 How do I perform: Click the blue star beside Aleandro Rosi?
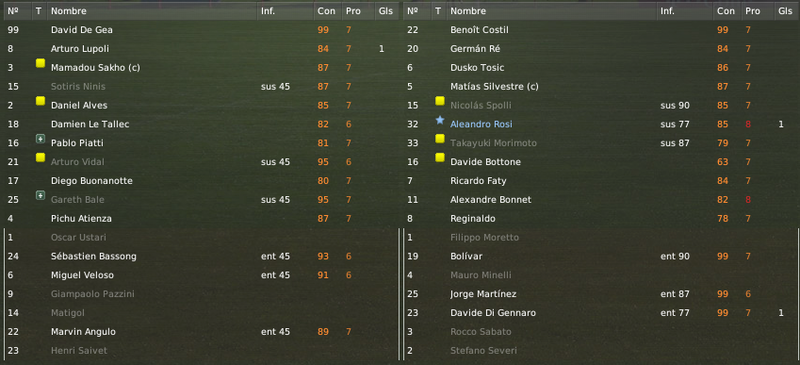coord(440,120)
